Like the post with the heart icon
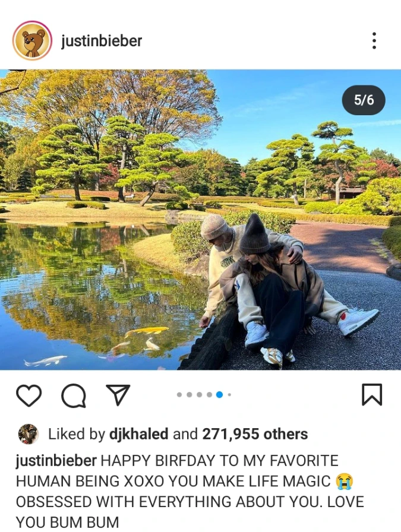 (x=29, y=395)
